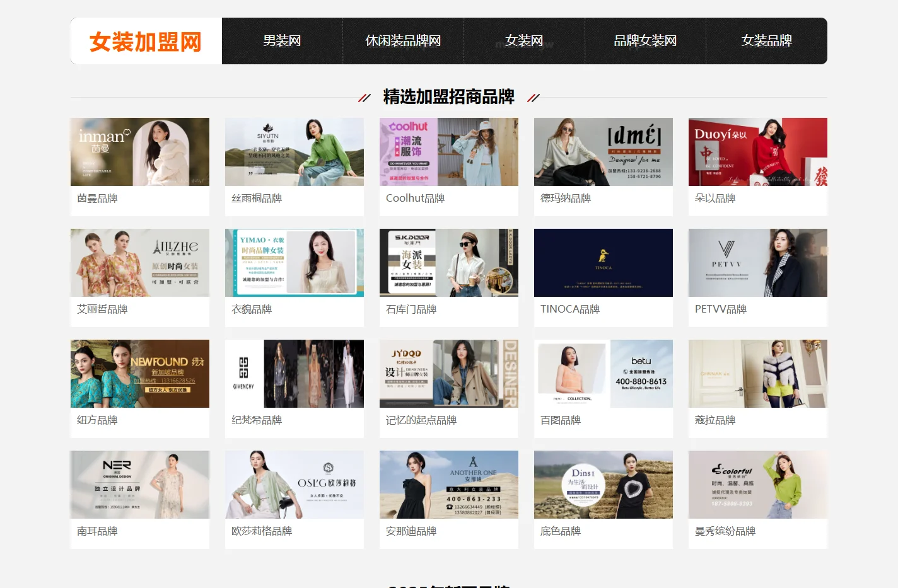Open the colorful 曼秀缤纷 banner image
Screen dimensions: 898x588
pos(758,485)
